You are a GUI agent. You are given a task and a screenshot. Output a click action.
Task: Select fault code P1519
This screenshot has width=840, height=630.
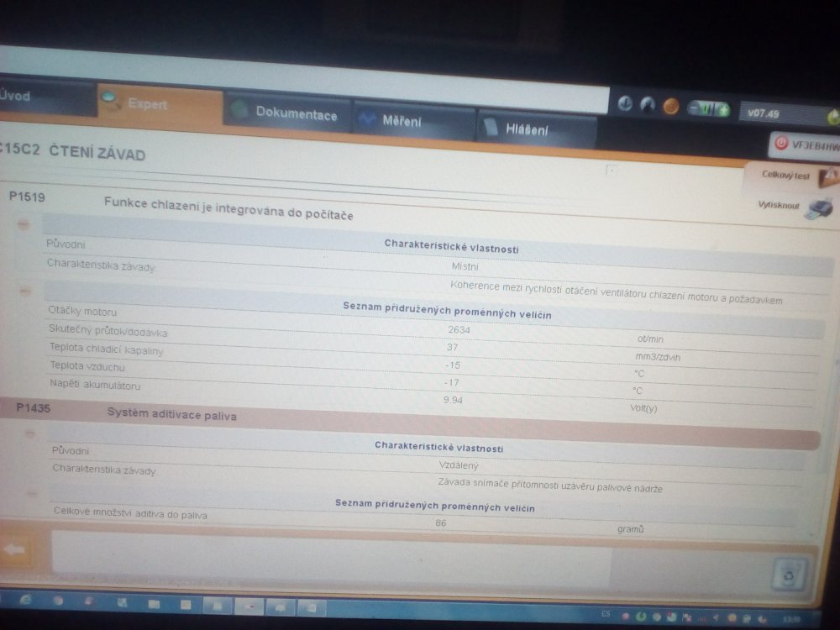point(28,197)
